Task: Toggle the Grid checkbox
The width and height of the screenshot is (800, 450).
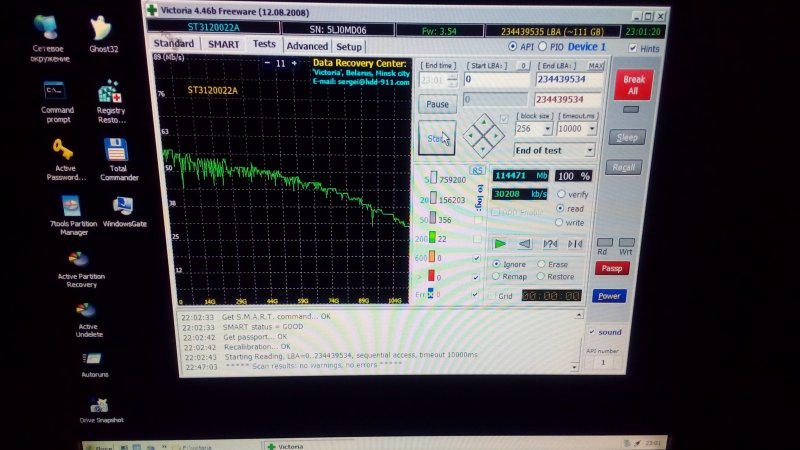Action: click(492, 296)
